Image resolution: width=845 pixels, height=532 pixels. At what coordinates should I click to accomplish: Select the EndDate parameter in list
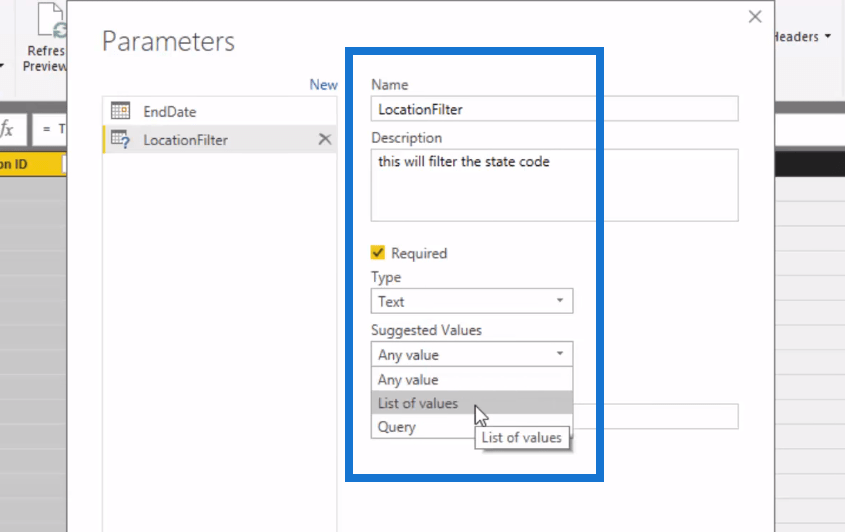pyautogui.click(x=220, y=111)
